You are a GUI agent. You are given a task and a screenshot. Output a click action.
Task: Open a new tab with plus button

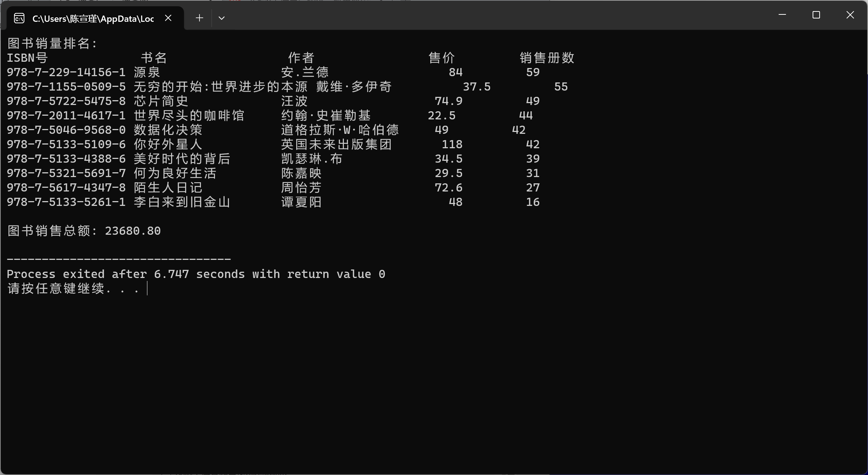pos(199,18)
